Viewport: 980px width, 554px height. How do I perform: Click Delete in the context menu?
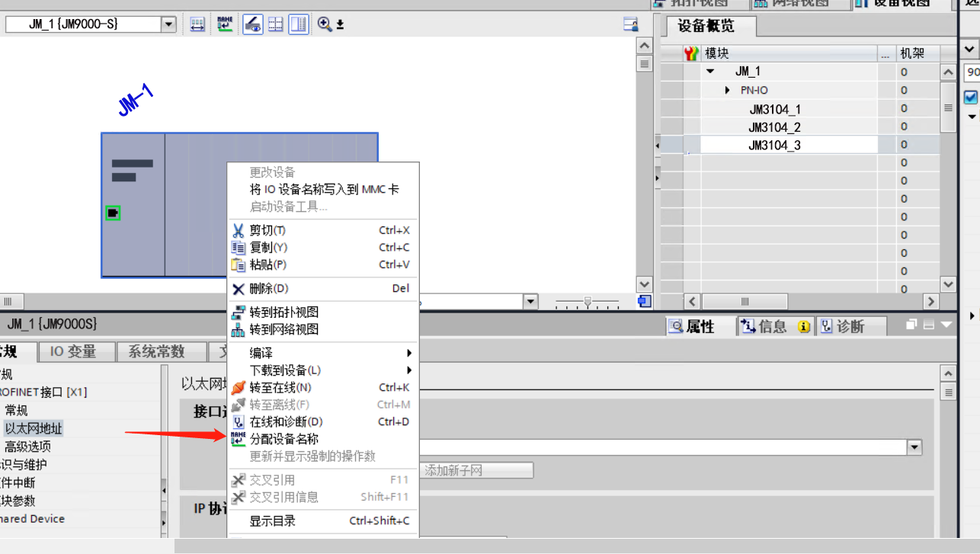323,289
